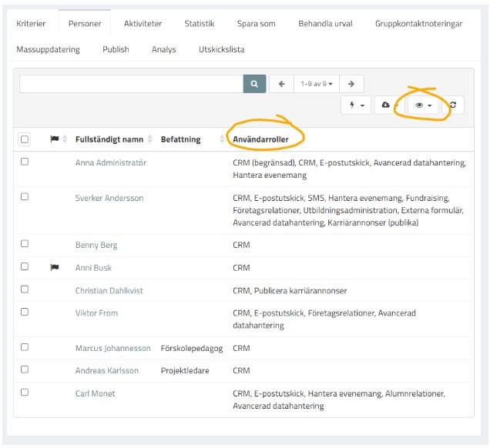This screenshot has height=448, width=490.
Task: Click the refresh list icon
Action: click(x=453, y=105)
